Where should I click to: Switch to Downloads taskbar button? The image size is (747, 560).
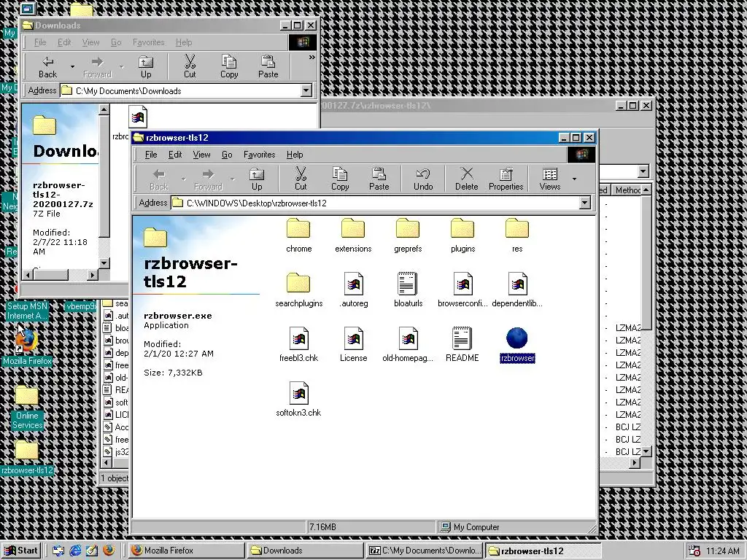click(x=305, y=551)
